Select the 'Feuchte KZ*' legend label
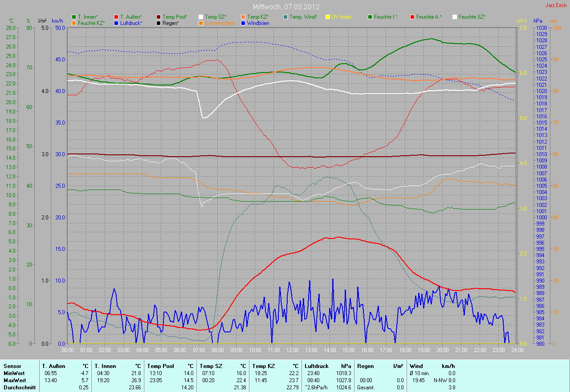Viewport: 570px width, 392px height. 91,23
